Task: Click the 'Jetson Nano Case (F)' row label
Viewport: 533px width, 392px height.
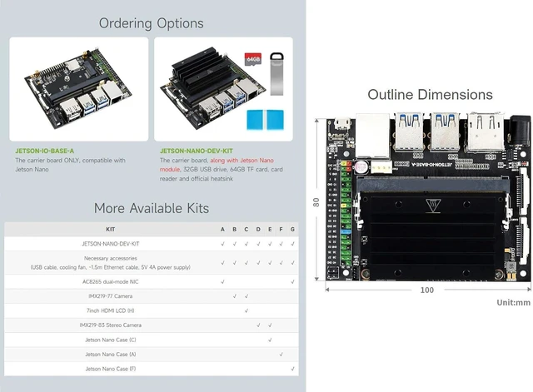Action: tap(111, 369)
